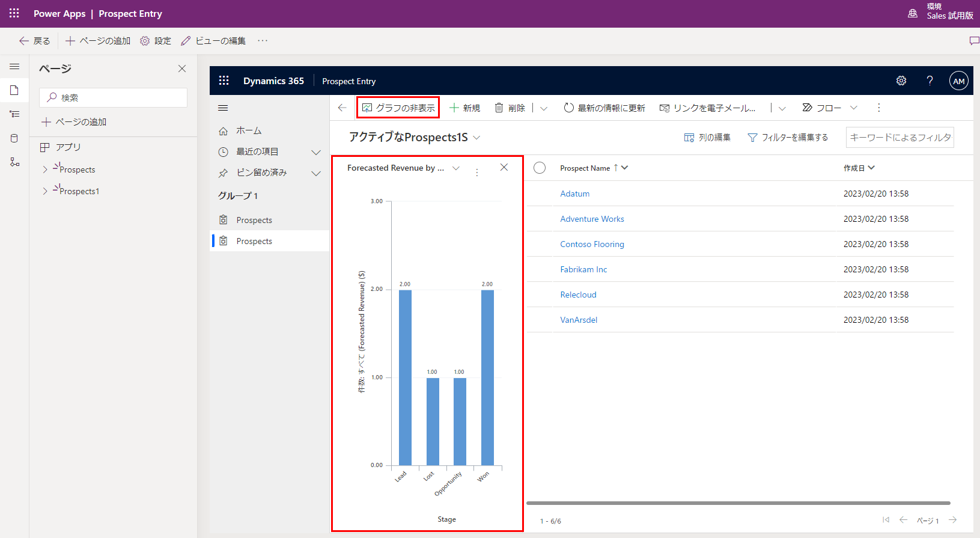The width and height of the screenshot is (980, 538).
Task: Open the 作成日 column header menu
Action: 859,168
